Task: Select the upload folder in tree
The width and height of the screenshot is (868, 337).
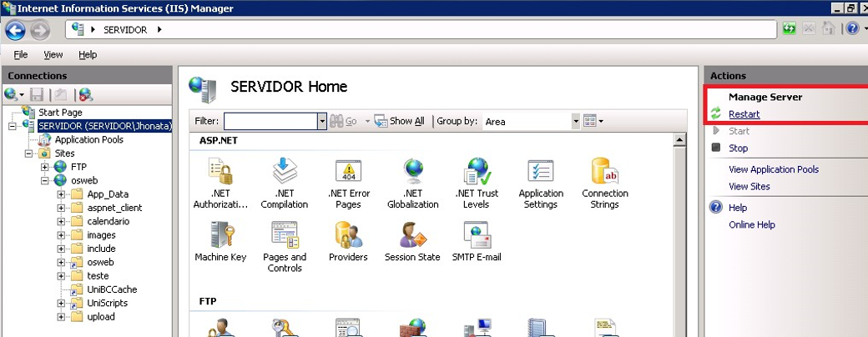Action: coord(101,317)
